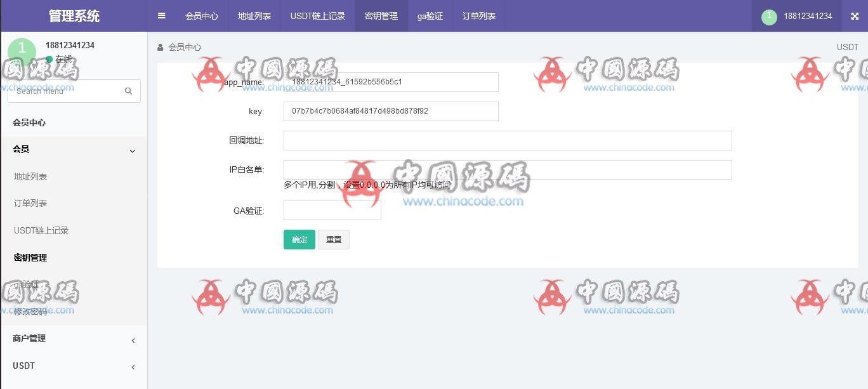Click the 重置 reset button
Image resolution: width=868 pixels, height=389 pixels.
pyautogui.click(x=334, y=239)
